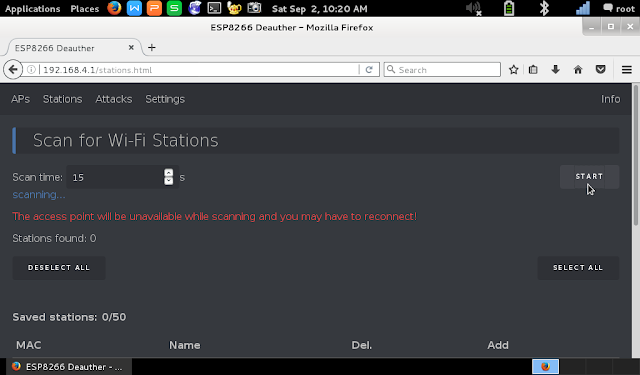Viewport: 640px width, 375px height.
Task: Decrease the scan time value
Action: (169, 181)
